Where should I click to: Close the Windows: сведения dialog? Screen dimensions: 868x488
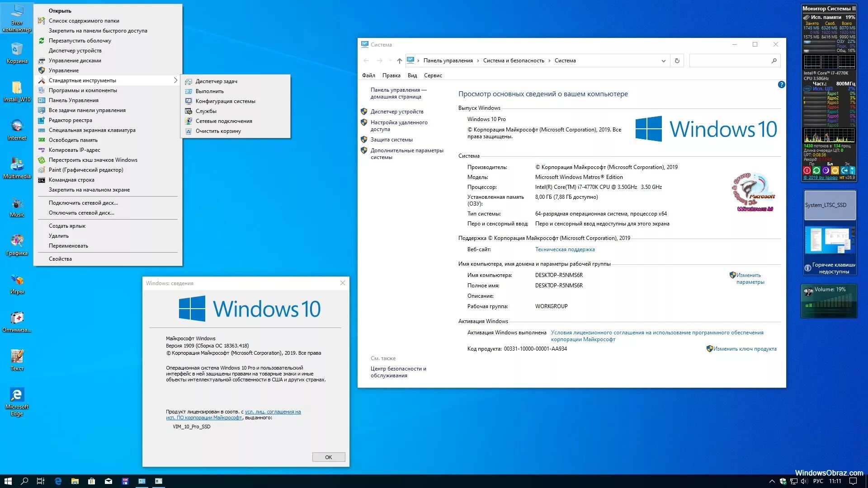tap(343, 283)
